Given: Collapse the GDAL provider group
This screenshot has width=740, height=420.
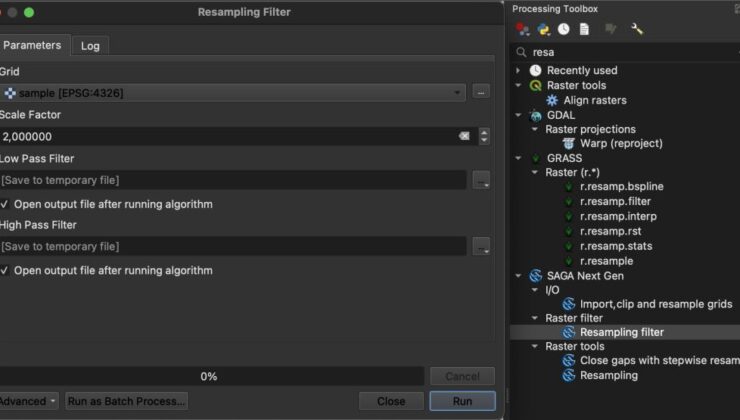Looking at the screenshot, I should pos(518,115).
